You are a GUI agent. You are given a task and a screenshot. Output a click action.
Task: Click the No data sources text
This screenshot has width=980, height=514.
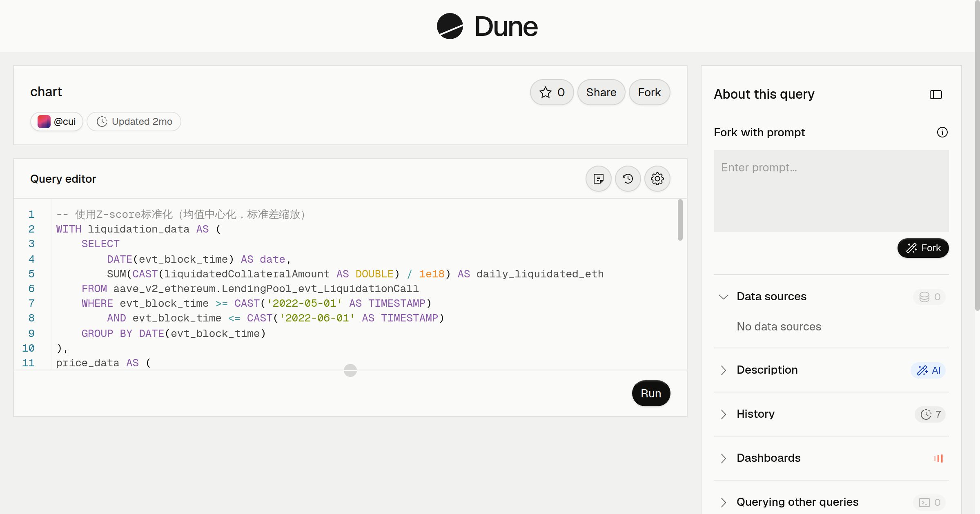[x=779, y=326]
